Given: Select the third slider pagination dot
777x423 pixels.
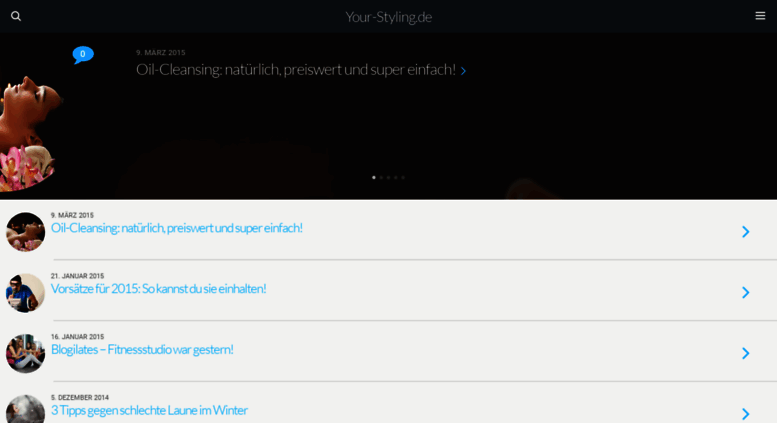Looking at the screenshot, I should pyautogui.click(x=388, y=177).
